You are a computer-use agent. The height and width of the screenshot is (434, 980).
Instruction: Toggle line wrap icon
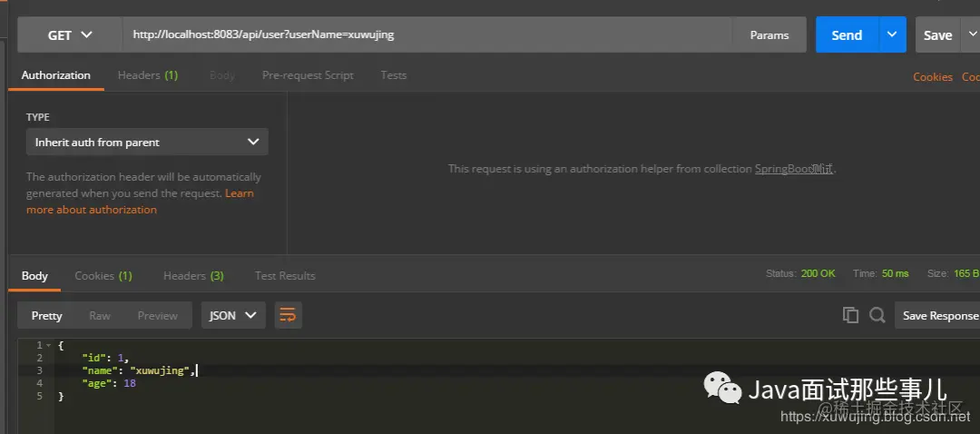click(x=288, y=316)
